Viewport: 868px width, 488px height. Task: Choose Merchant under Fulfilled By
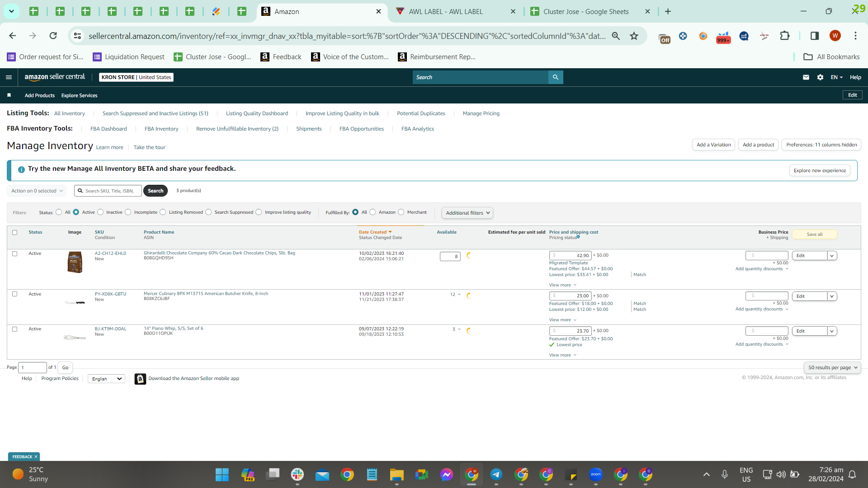(x=401, y=212)
